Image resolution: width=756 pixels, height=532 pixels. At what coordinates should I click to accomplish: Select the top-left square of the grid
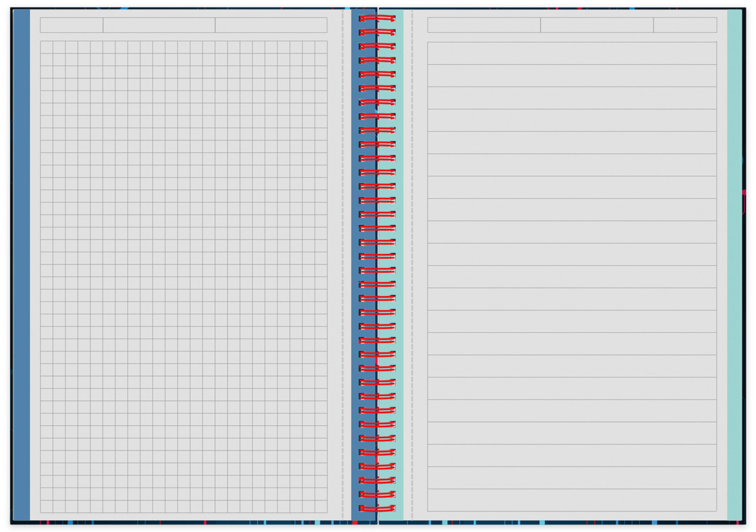coord(46,47)
